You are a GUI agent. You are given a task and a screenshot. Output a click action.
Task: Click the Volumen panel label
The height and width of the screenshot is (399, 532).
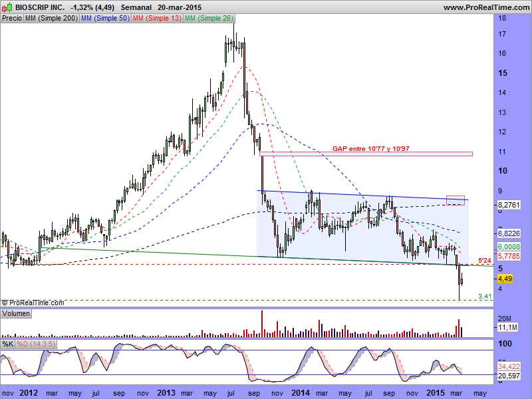tap(16, 313)
